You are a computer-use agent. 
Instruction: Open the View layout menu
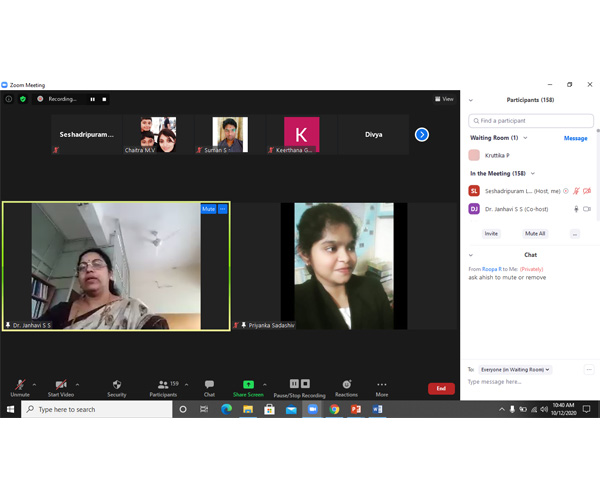click(444, 99)
